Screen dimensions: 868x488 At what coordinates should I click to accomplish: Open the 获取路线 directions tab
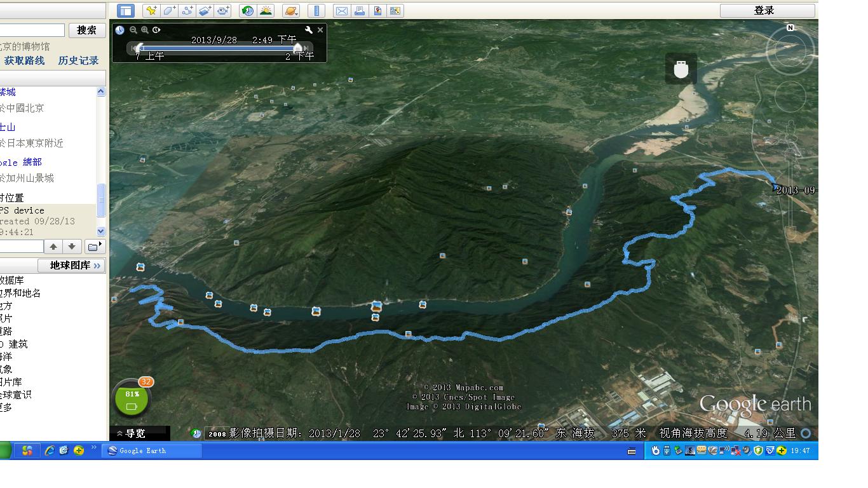(x=24, y=60)
